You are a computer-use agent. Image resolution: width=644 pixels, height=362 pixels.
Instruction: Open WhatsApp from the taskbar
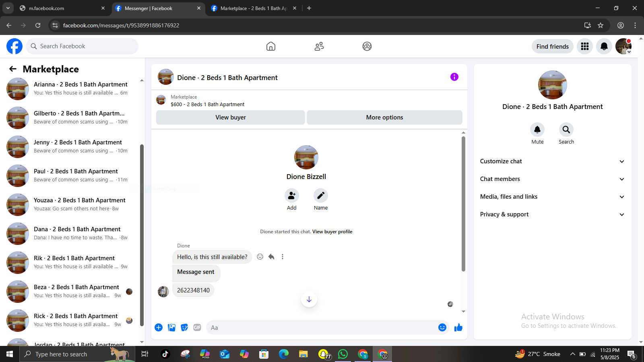coord(343,354)
